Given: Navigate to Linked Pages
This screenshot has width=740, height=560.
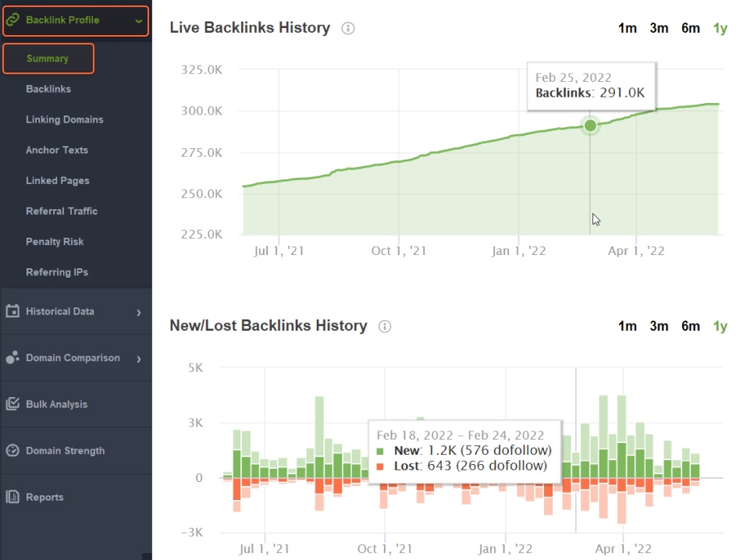Looking at the screenshot, I should [58, 180].
